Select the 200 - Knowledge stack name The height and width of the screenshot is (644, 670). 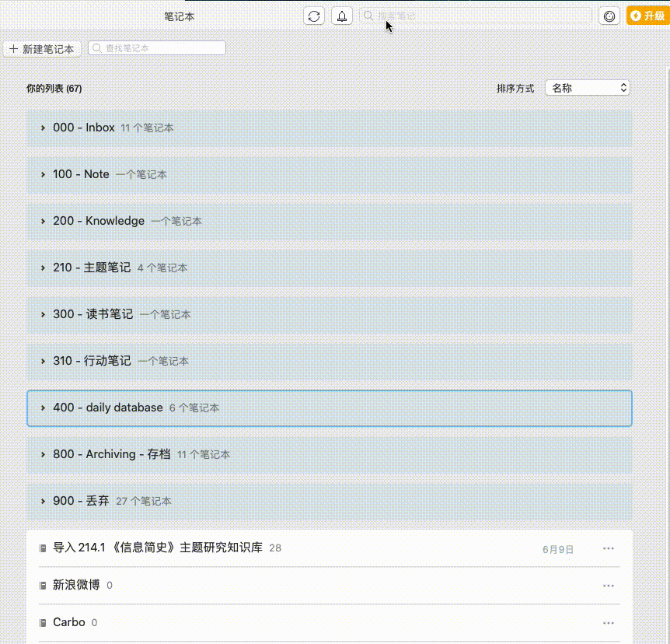coord(99,221)
